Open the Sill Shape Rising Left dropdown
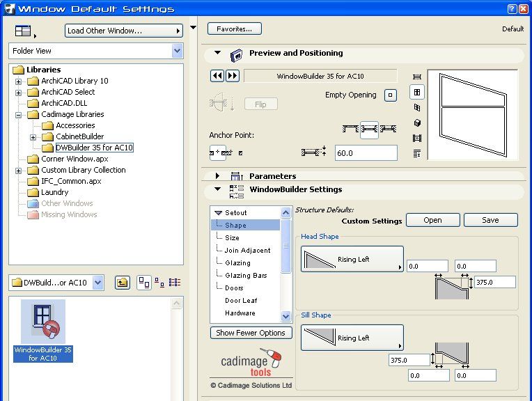 (x=352, y=338)
